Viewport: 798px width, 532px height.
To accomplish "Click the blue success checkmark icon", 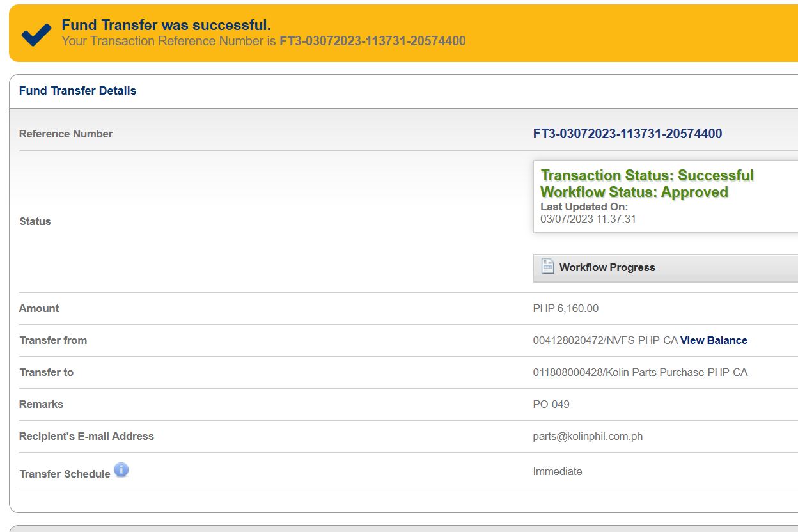I will (x=36, y=35).
